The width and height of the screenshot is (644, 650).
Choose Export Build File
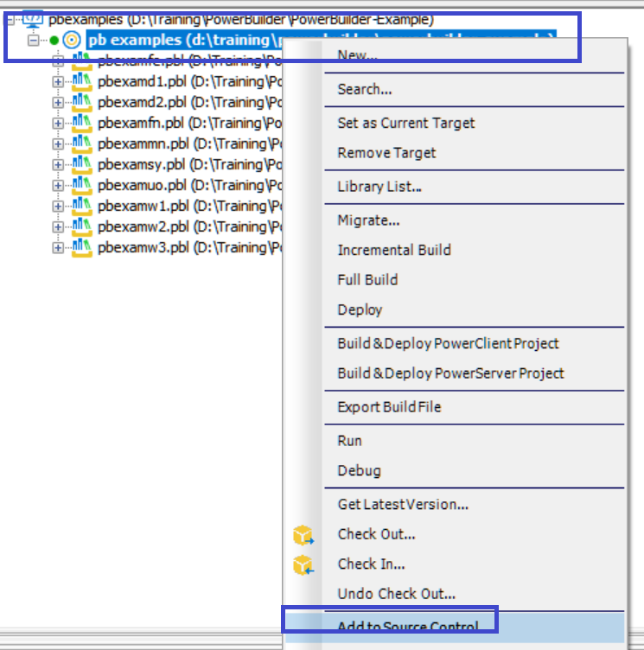pyautogui.click(x=389, y=407)
